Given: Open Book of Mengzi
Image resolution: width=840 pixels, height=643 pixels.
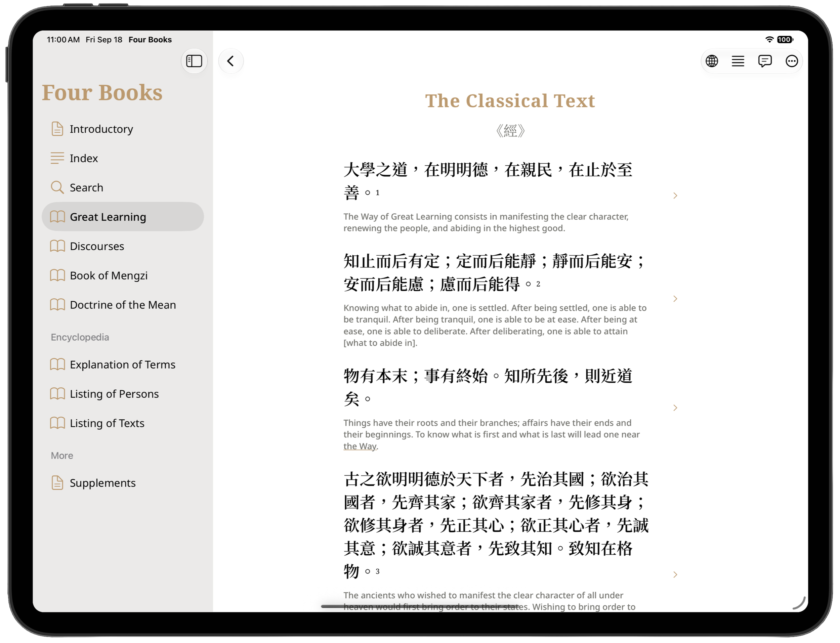Looking at the screenshot, I should (123, 275).
